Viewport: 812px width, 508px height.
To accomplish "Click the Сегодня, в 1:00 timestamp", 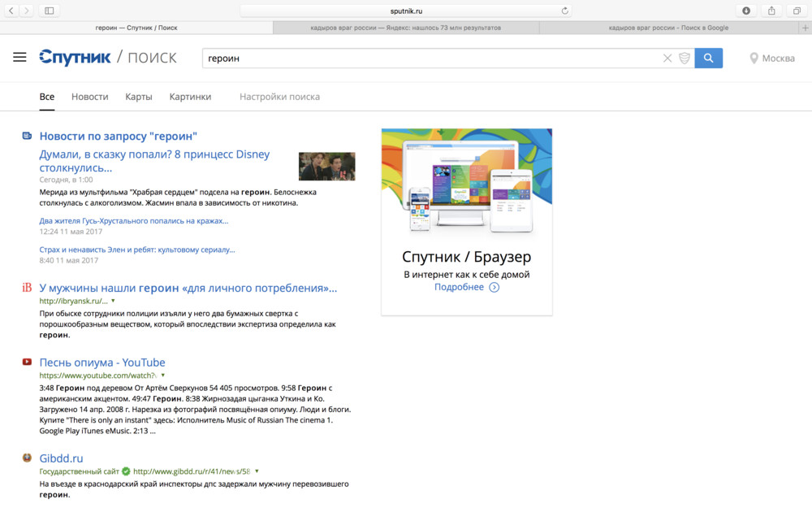I will pos(66,180).
